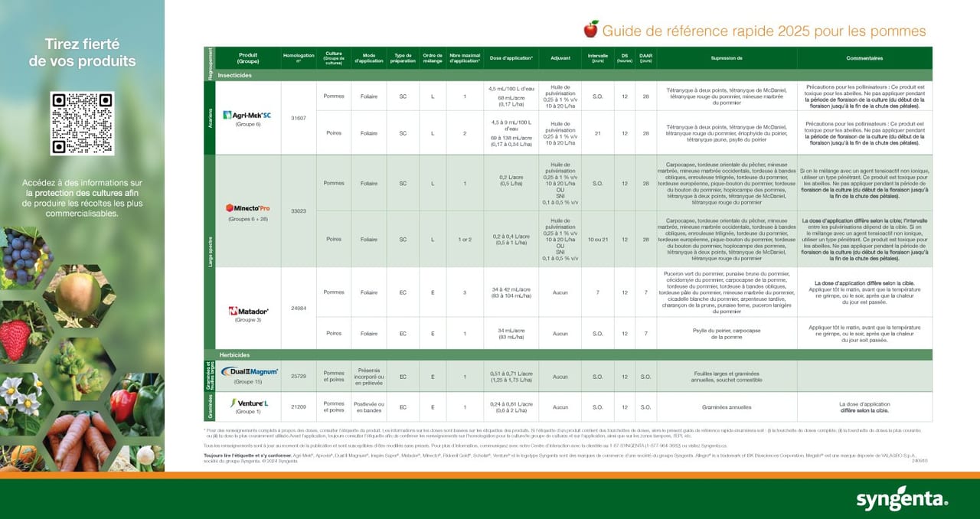Click the '1 or 2' max applications cell
The height and width of the screenshot is (519, 980).
pos(465,239)
